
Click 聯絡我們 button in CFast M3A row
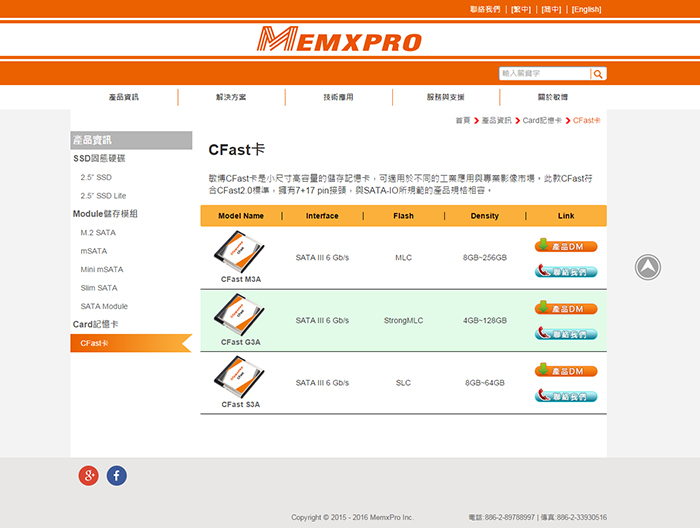coord(566,271)
